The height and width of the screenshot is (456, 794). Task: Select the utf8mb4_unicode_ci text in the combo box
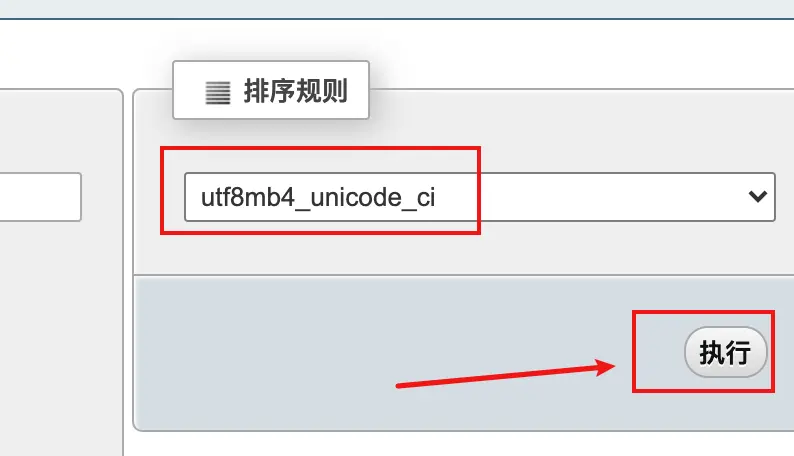click(318, 197)
